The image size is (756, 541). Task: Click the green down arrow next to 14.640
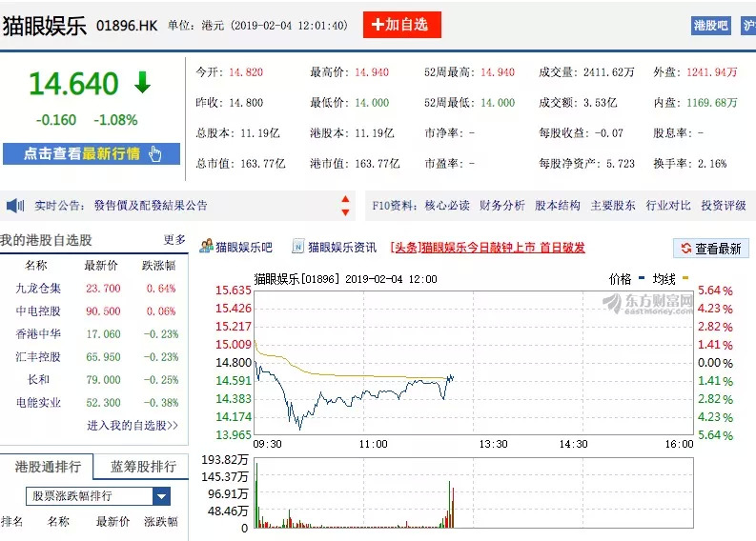tap(142, 82)
